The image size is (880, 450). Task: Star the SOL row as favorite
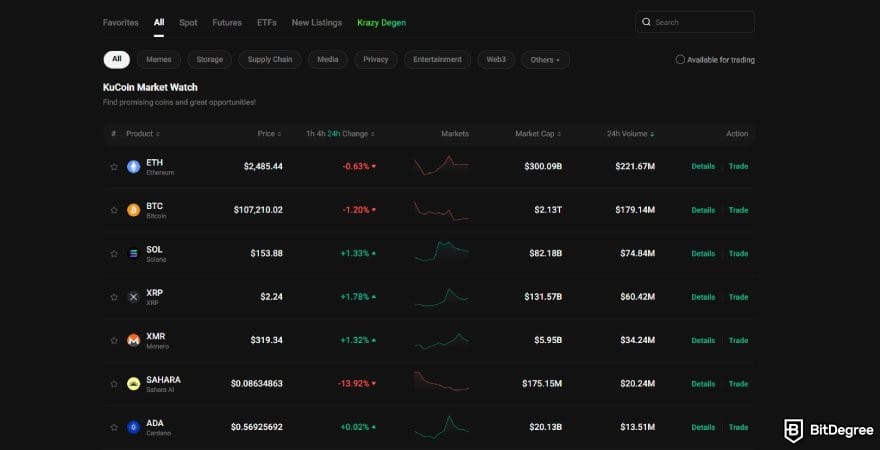click(114, 254)
